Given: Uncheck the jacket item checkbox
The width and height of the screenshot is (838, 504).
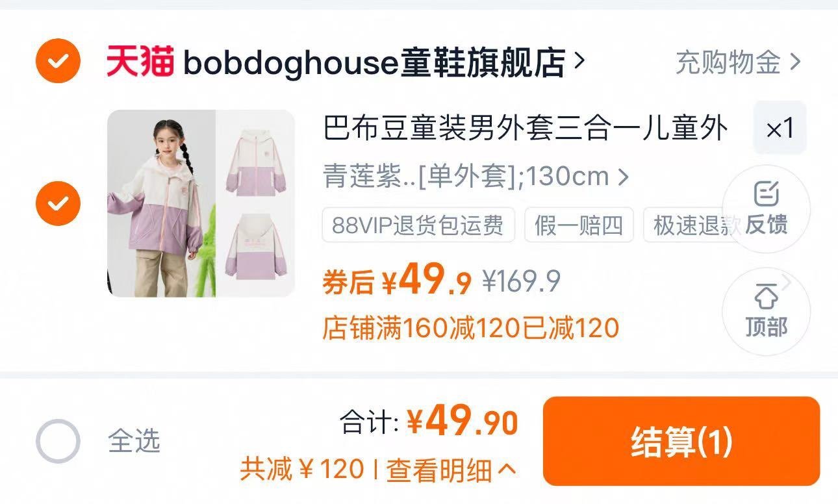Looking at the screenshot, I should (x=58, y=203).
